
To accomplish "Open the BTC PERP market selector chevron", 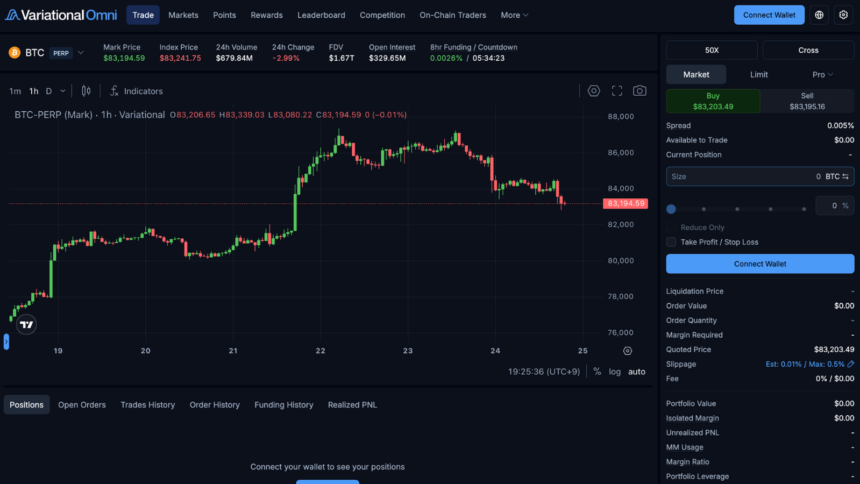I will coord(81,53).
